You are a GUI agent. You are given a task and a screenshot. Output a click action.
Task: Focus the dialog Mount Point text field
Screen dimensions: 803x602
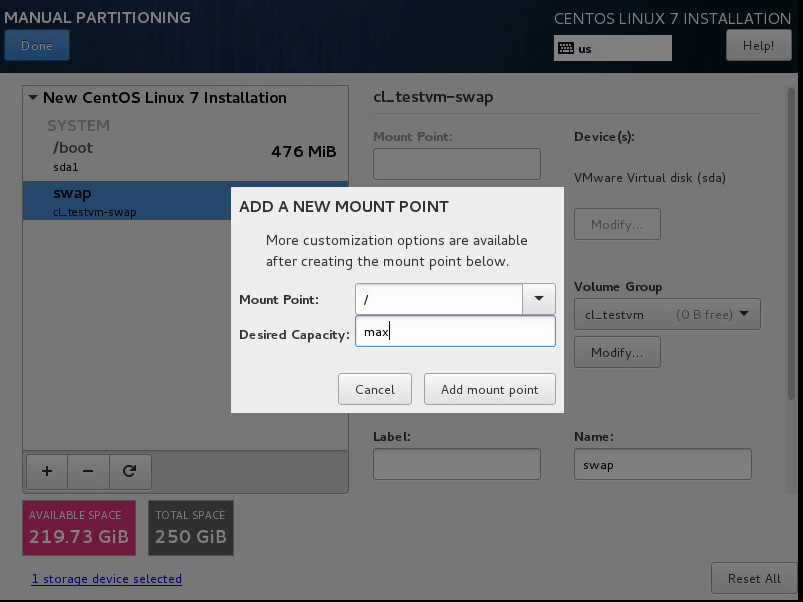[439, 299]
